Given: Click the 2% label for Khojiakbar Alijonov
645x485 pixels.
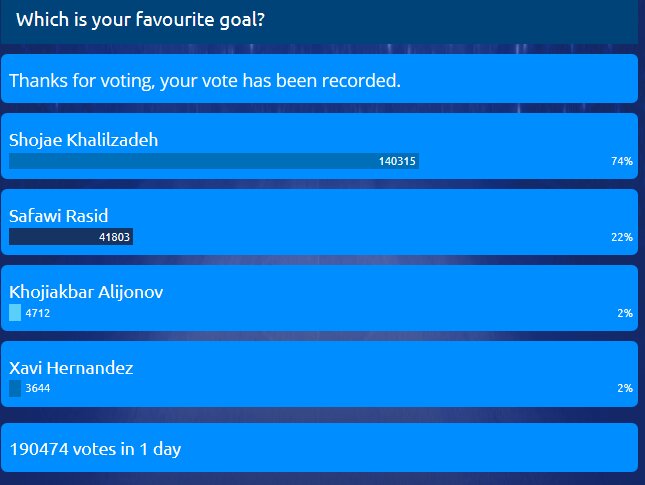Looking at the screenshot, I should pos(625,313).
